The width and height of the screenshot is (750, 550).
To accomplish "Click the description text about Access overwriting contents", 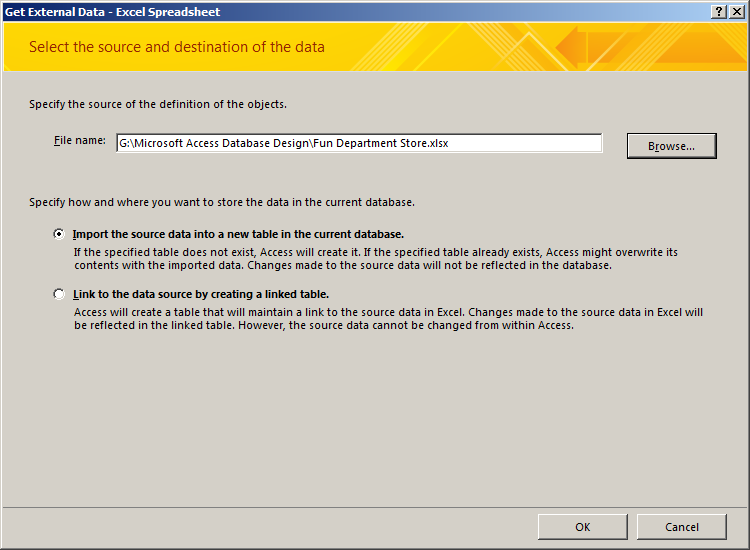I will coord(375,259).
